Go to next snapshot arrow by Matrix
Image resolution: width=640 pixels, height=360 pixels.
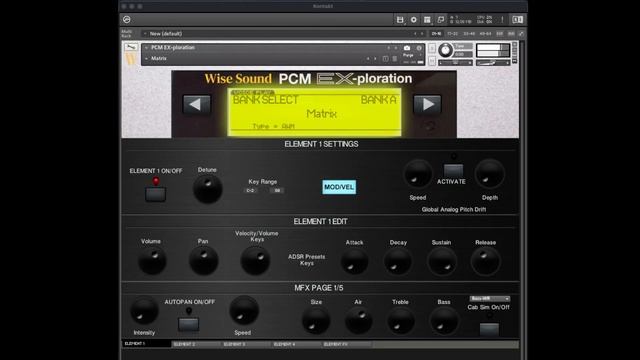click(375, 59)
